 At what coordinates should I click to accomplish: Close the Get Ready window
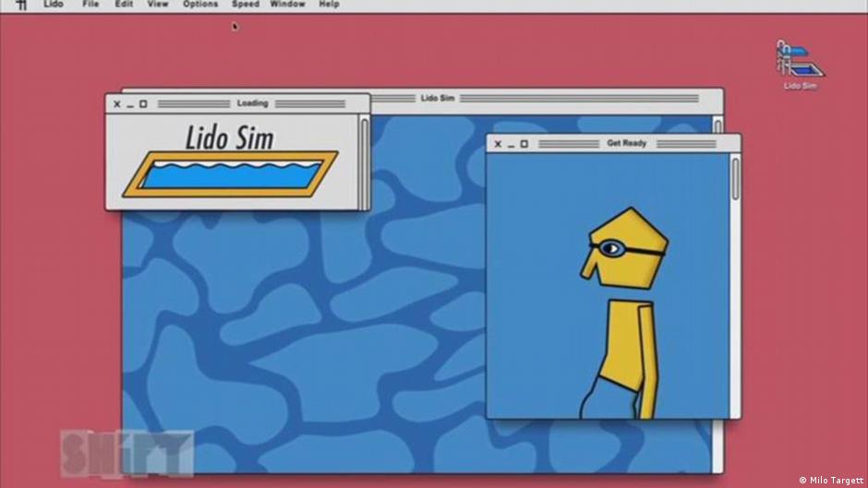point(499,144)
